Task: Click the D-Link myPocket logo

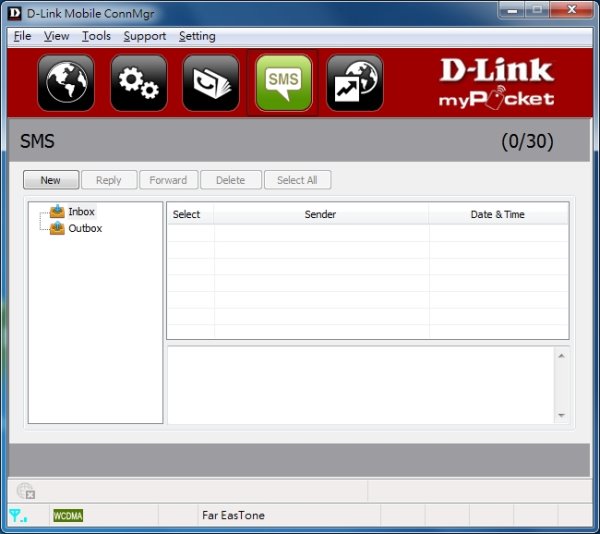Action: (496, 83)
